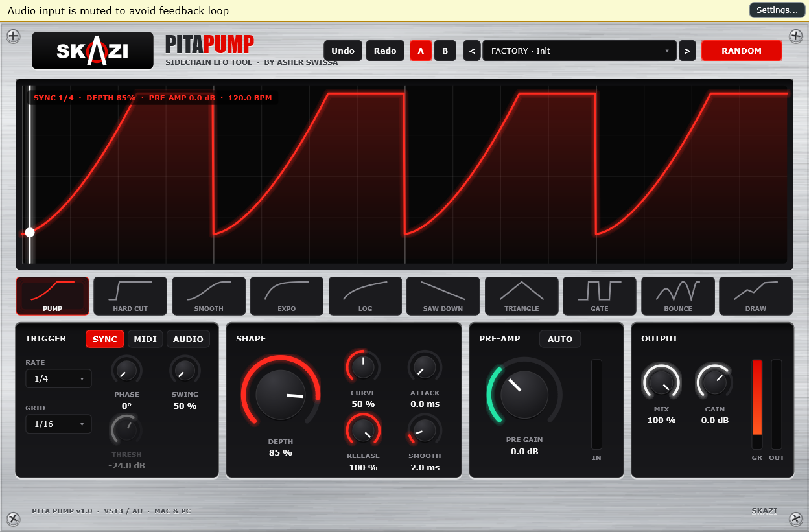
Task: Click the PHASE value 0°
Action: pyautogui.click(x=126, y=406)
